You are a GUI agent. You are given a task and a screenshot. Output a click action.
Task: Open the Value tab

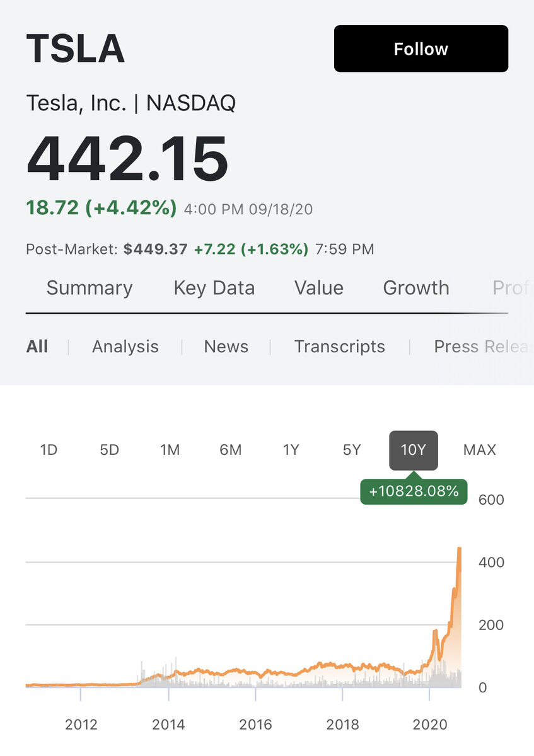tap(319, 288)
